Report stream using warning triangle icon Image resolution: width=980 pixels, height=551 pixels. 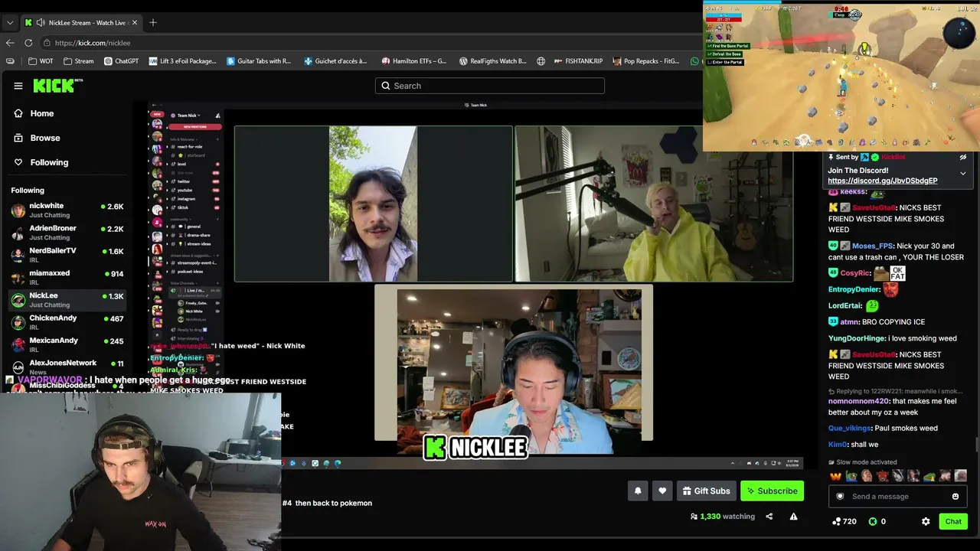793,517
